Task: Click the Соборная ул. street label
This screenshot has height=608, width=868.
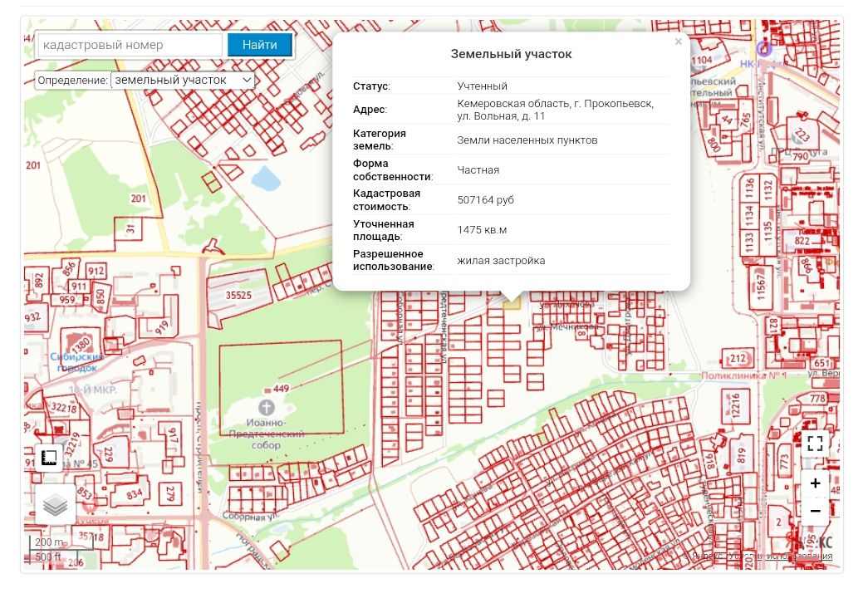Action: (x=251, y=517)
